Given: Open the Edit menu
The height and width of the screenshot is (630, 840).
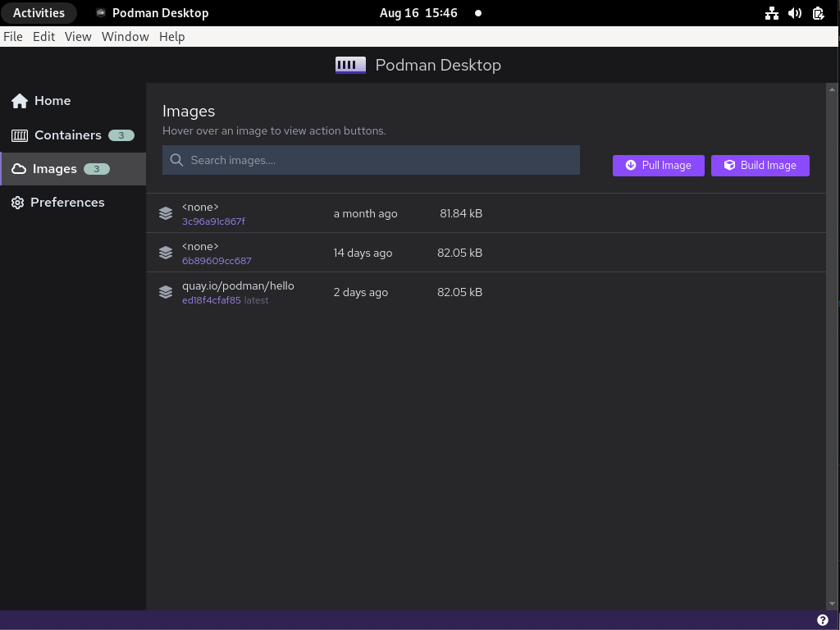Looking at the screenshot, I should point(44,36).
